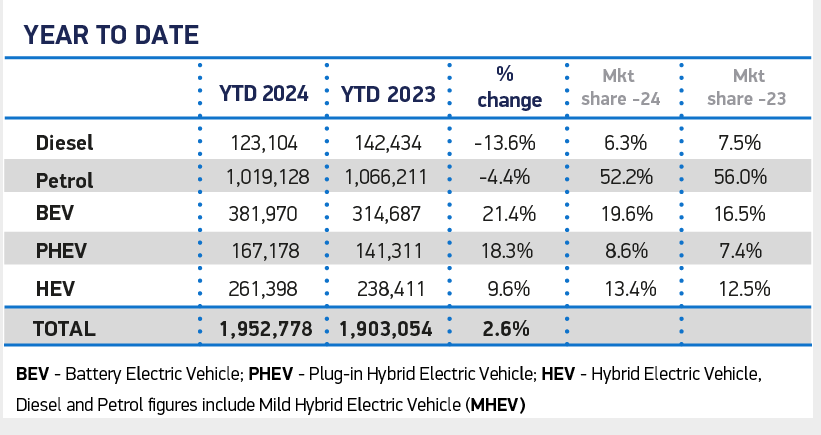The height and width of the screenshot is (435, 821).
Task: Click the 'Plug-in Hybrid Electric Vehicle' footnote text
Action: point(421,374)
